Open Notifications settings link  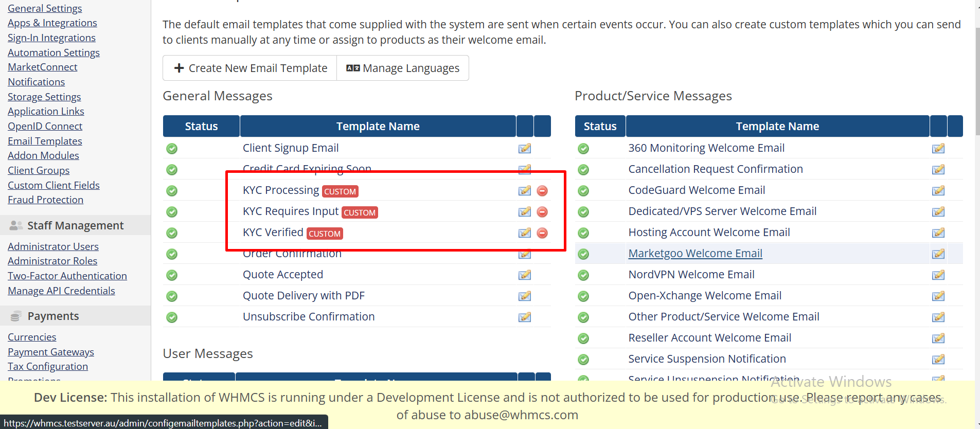point(37,82)
